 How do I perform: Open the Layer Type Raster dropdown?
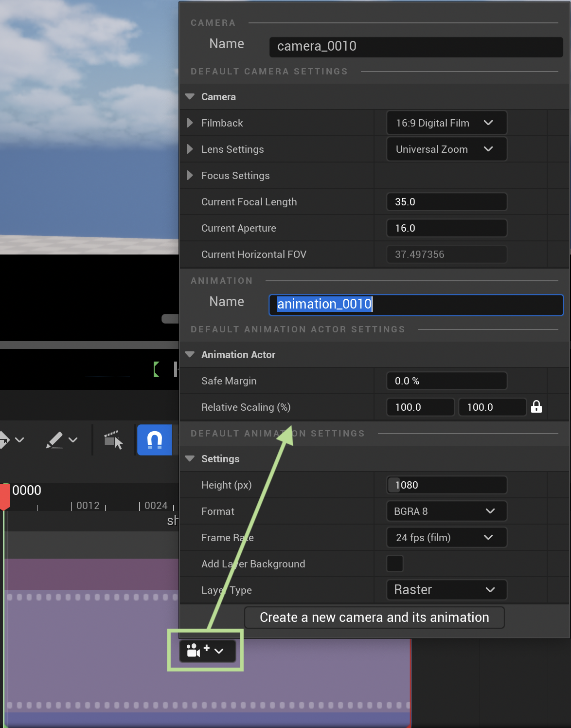click(446, 590)
